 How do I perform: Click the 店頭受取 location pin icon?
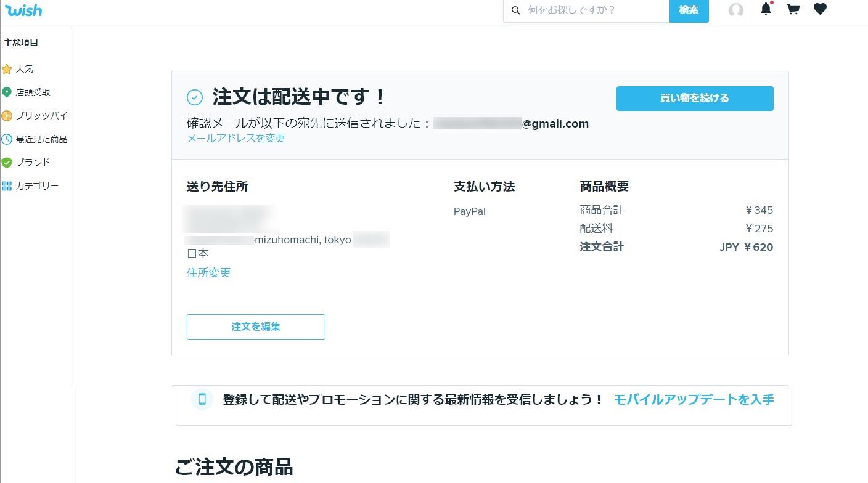(x=7, y=92)
